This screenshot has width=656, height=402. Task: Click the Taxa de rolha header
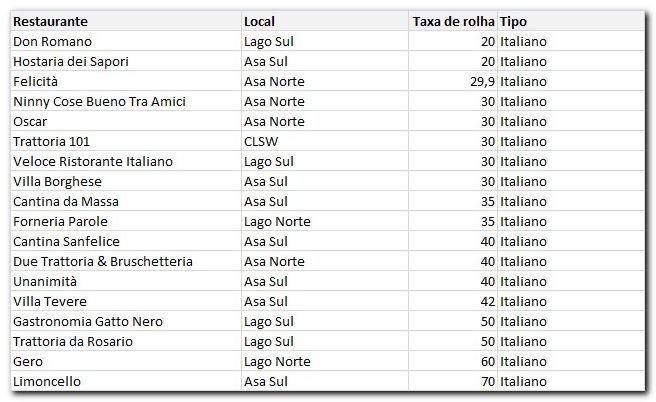click(x=453, y=21)
